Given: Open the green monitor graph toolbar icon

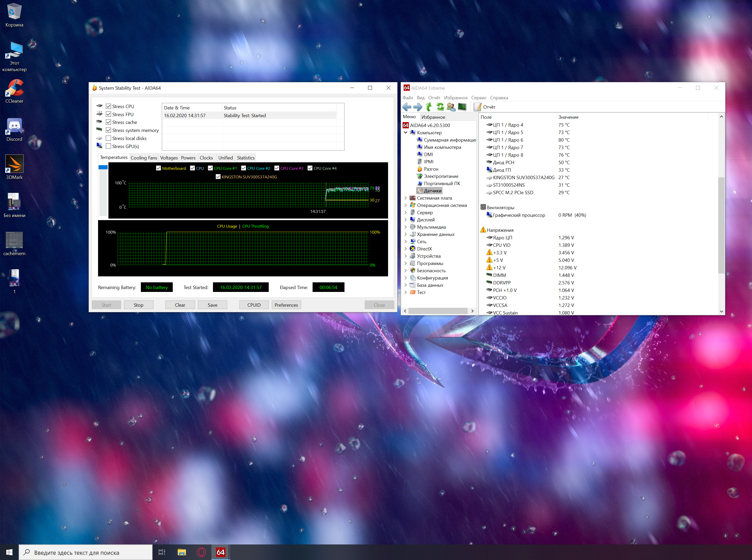Looking at the screenshot, I should [462, 107].
